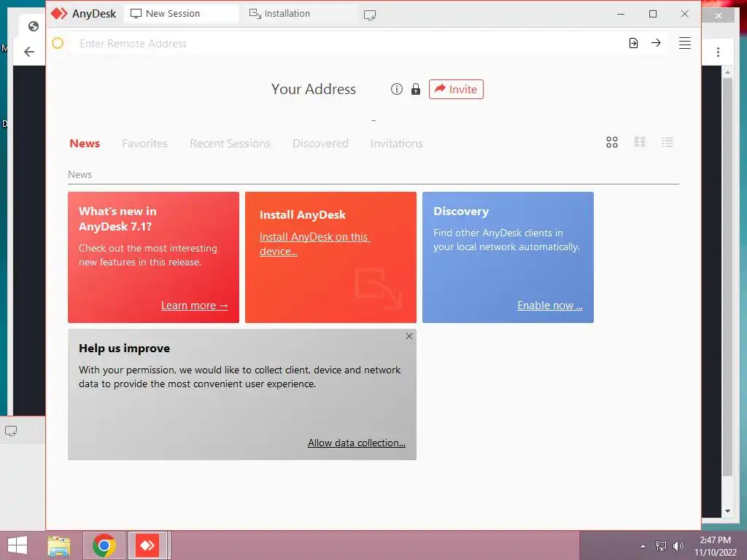This screenshot has height=560, width=747.
Task: Show hidden system tray icons
Action: 643,546
